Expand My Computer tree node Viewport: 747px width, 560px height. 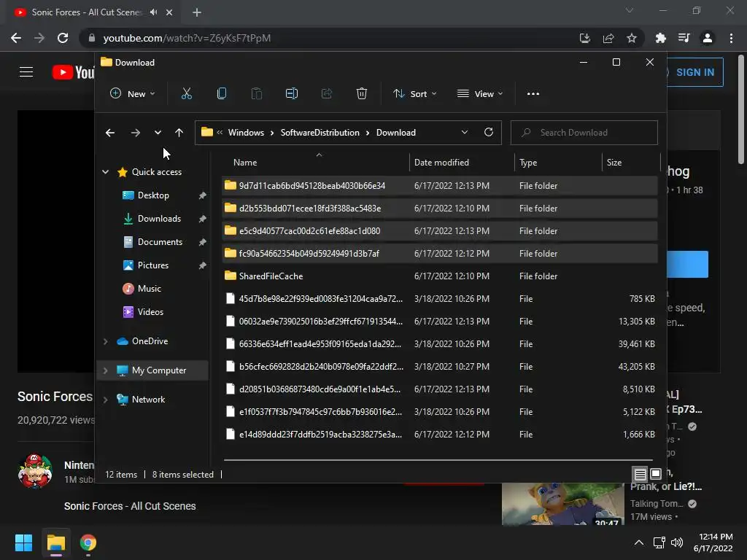(x=105, y=370)
